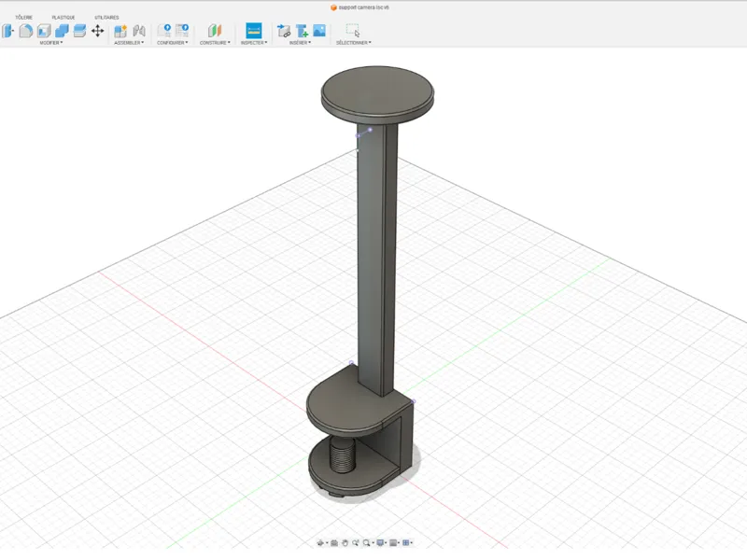This screenshot has width=747, height=560.
Task: Activate the Pan hand tool
Action: tap(345, 543)
